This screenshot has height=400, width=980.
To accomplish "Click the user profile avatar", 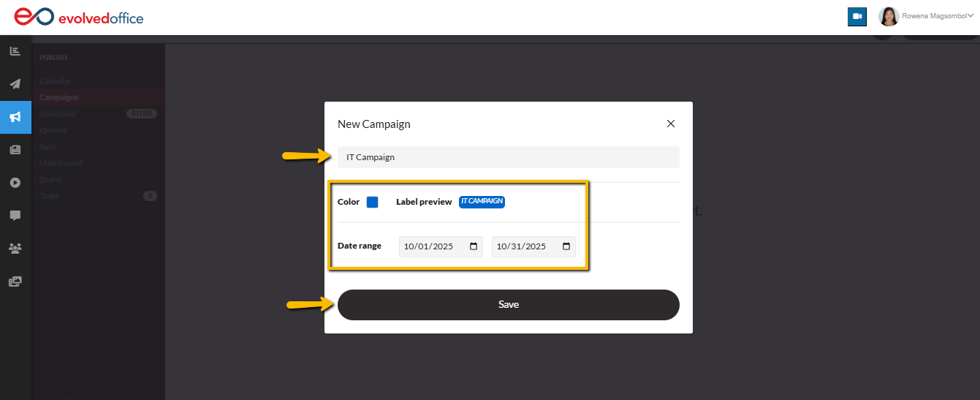I will point(889,17).
